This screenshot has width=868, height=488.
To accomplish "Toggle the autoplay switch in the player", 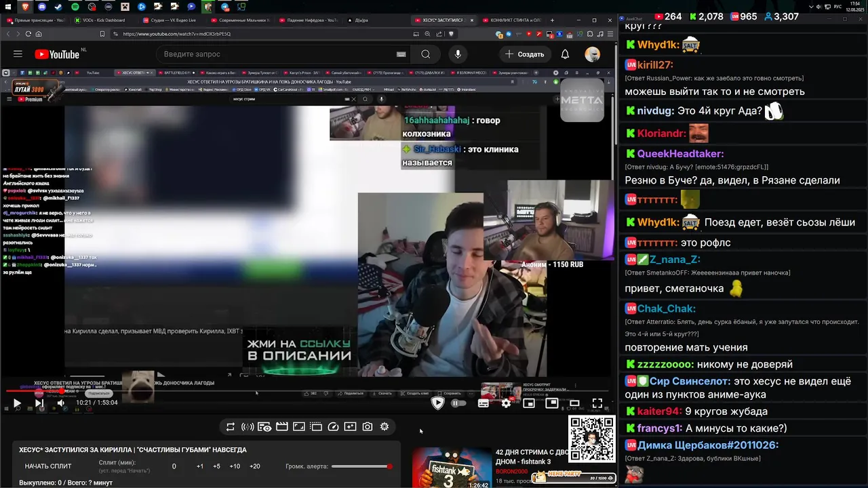I will (458, 403).
